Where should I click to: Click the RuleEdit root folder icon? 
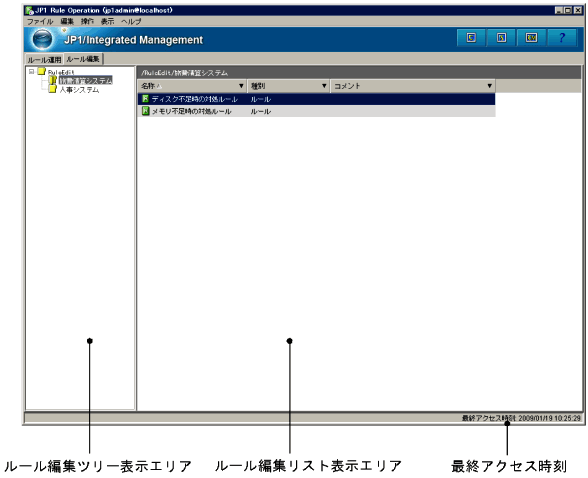tap(41, 71)
